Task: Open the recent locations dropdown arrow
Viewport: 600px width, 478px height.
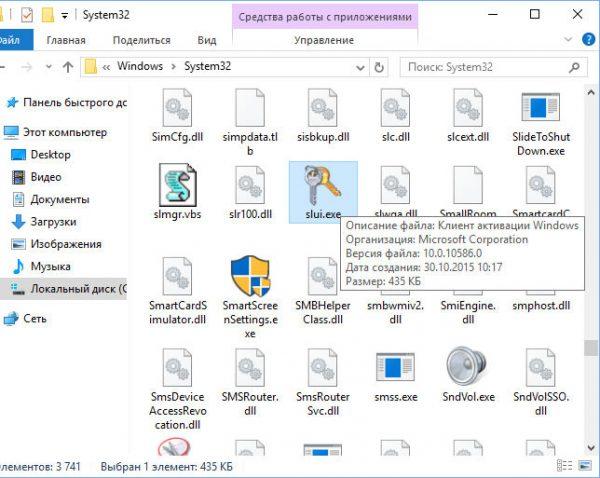Action: [49, 67]
